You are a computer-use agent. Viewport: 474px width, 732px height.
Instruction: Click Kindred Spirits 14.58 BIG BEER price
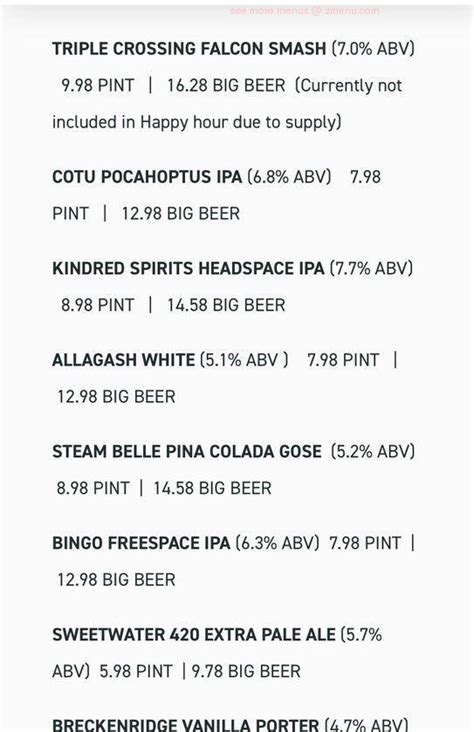tap(226, 305)
